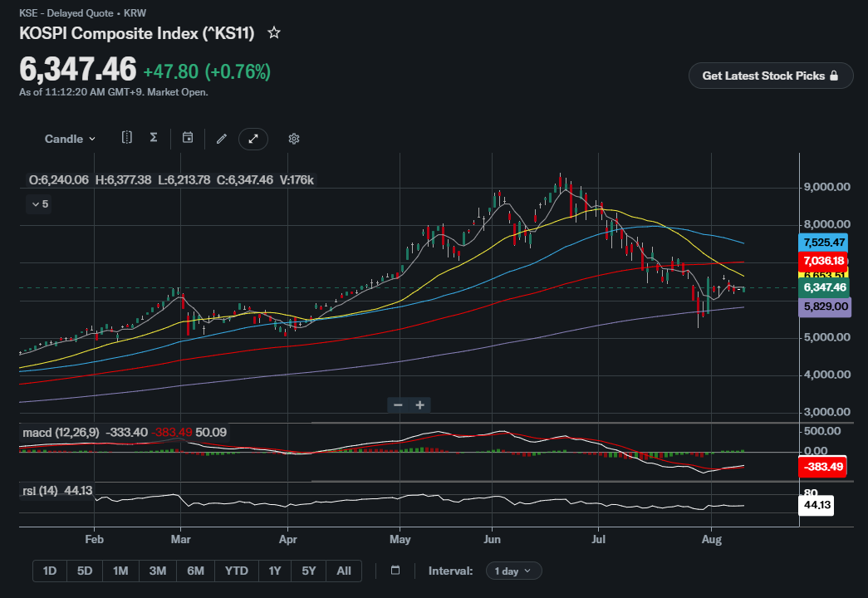Open date range calendar icon near Interval
This screenshot has height=598, width=868.
click(x=395, y=571)
